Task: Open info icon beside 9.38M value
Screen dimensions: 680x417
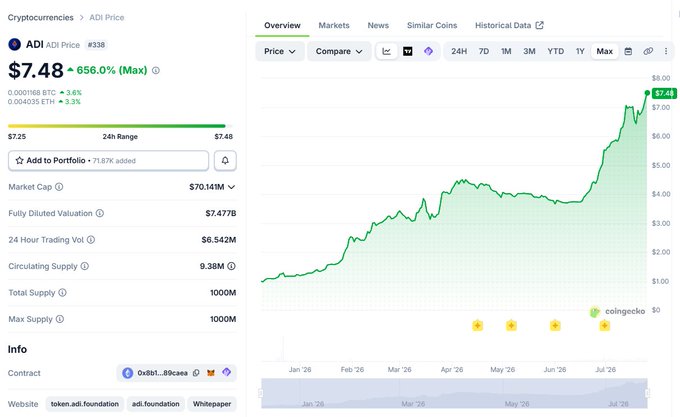Action: tap(232, 266)
